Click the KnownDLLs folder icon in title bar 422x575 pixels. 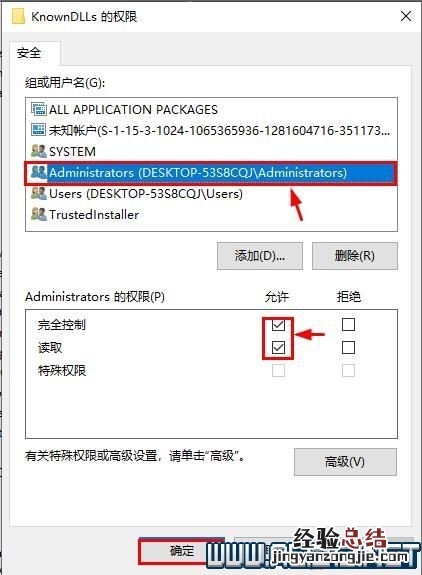pyautogui.click(x=18, y=17)
